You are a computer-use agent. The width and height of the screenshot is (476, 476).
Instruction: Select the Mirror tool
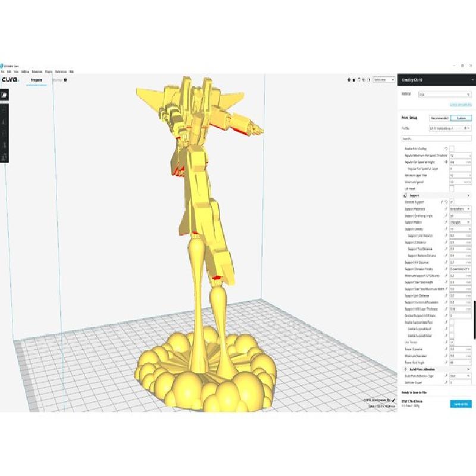(x=4, y=145)
